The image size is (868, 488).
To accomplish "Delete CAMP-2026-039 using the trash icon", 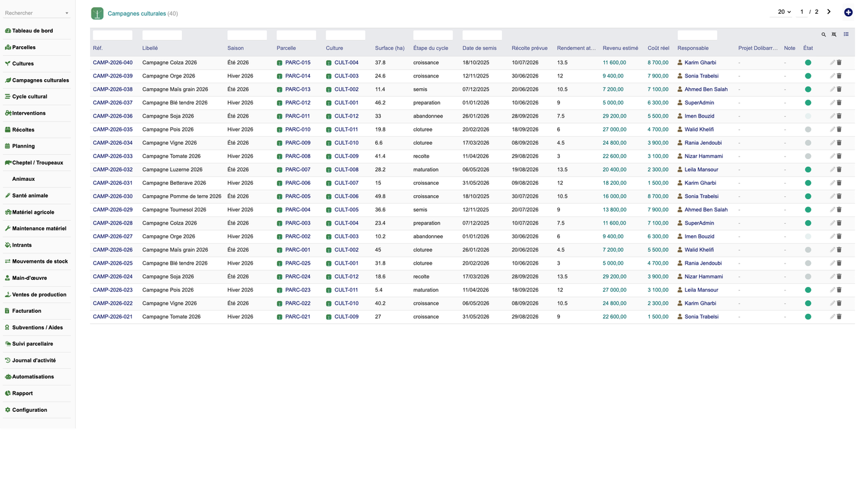I will [x=839, y=76].
